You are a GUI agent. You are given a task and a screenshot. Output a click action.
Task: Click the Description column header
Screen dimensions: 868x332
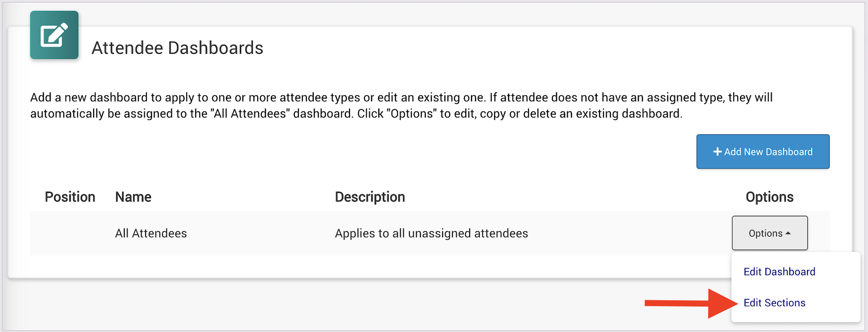370,197
